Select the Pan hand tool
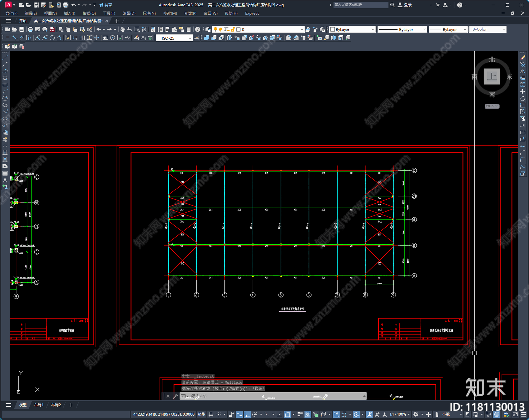The width and height of the screenshot is (529, 420). 123,29
